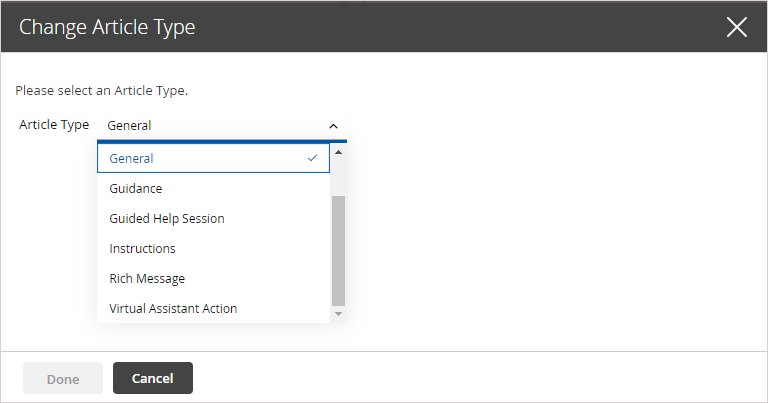Click the dropdown list scrollbar thumb
768x403 pixels.
point(338,250)
